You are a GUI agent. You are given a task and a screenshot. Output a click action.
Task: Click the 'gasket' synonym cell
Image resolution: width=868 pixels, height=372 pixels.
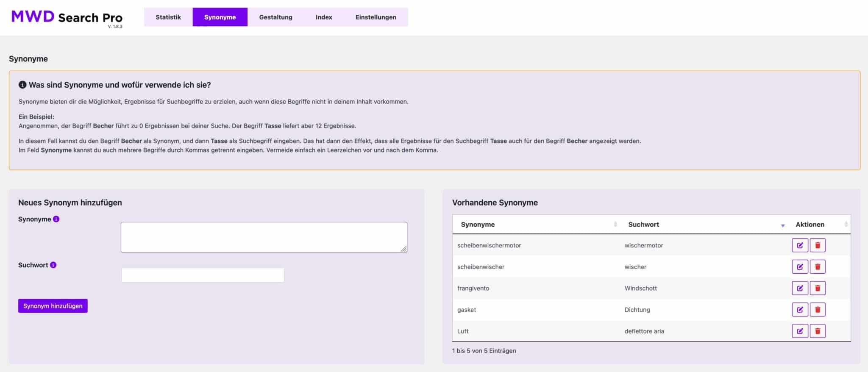467,310
